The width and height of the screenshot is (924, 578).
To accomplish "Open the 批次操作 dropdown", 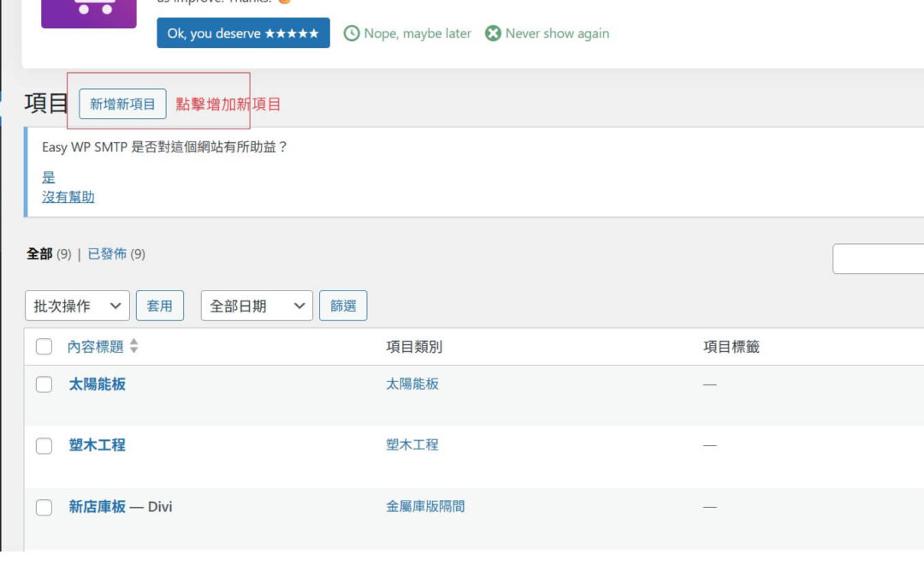I will click(x=77, y=306).
